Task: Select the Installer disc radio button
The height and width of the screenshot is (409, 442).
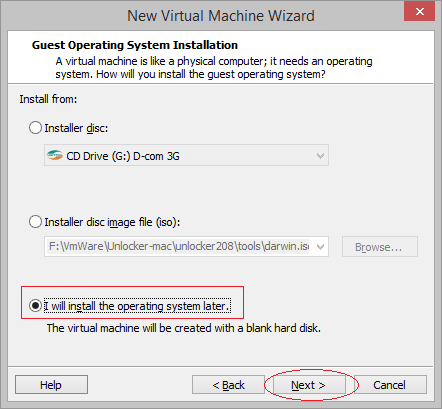Action: [x=35, y=128]
